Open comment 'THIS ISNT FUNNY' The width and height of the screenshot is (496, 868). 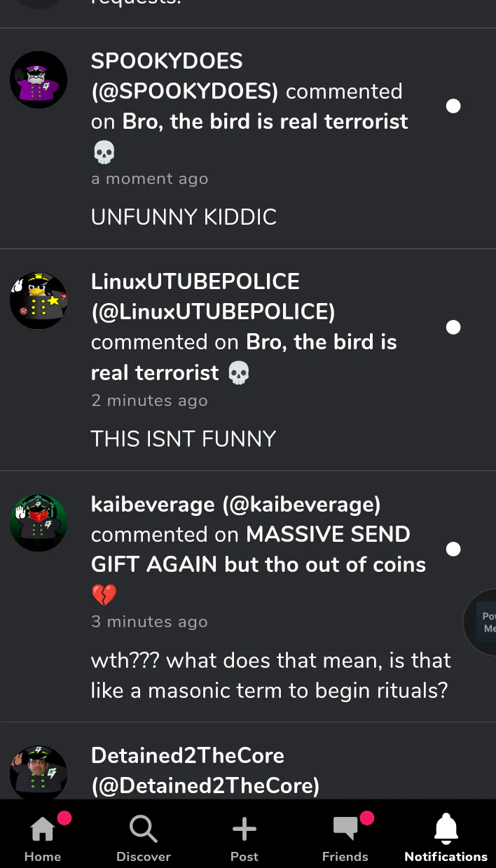click(184, 439)
